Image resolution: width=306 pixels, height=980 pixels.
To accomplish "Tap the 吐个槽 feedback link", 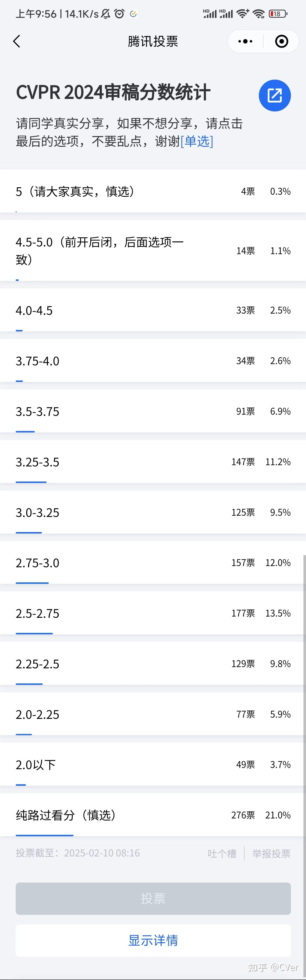I will 222,854.
